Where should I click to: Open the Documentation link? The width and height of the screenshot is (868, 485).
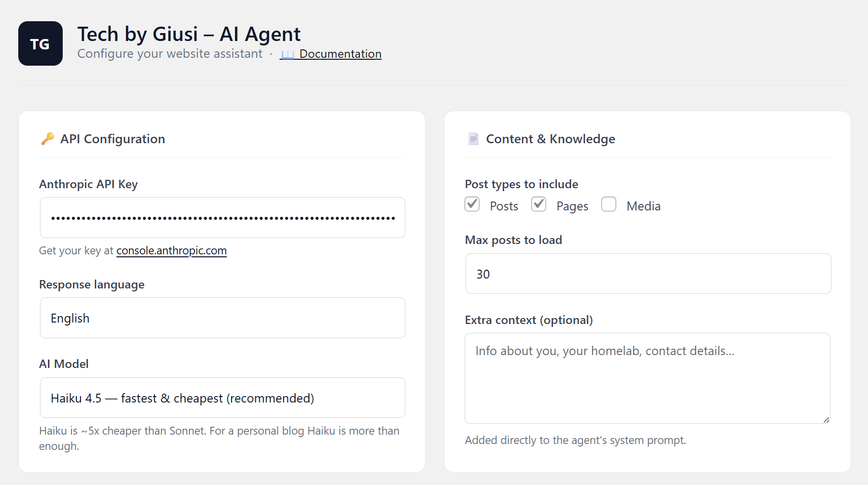[340, 54]
